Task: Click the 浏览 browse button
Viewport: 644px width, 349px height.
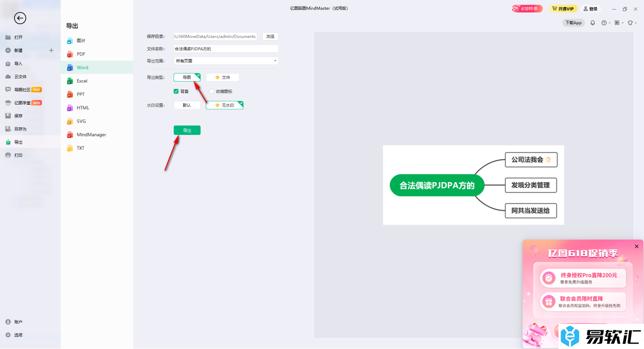Action: pyautogui.click(x=270, y=36)
